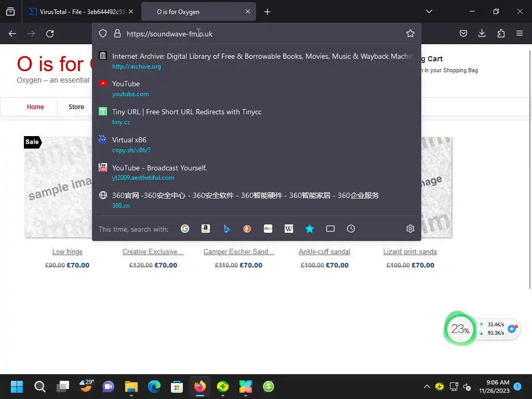
Task: Choose YouTube youtube.com suggestion
Action: [x=257, y=88]
